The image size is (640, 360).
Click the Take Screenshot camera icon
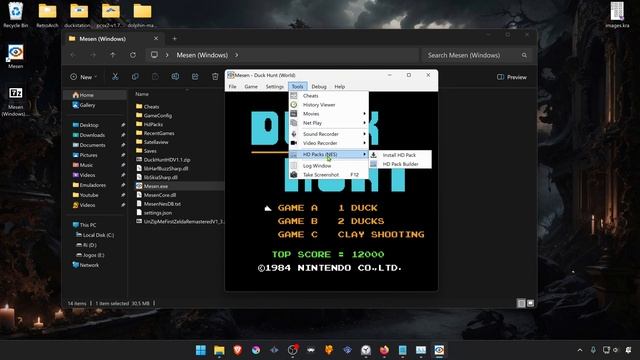pyautogui.click(x=293, y=175)
